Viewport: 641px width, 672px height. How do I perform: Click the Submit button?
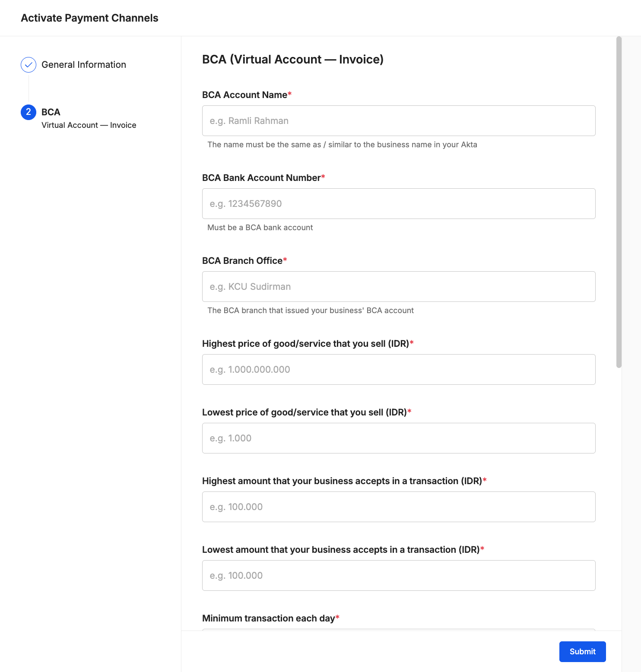click(582, 651)
